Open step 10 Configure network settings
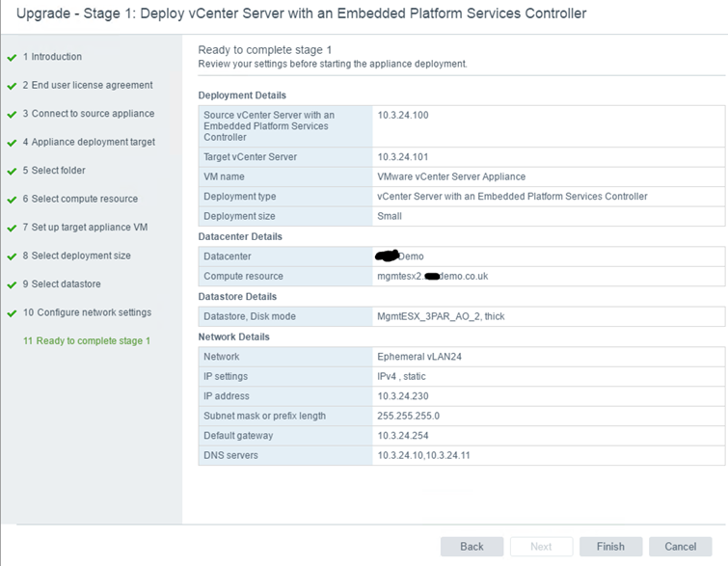This screenshot has width=728, height=566. (x=88, y=312)
